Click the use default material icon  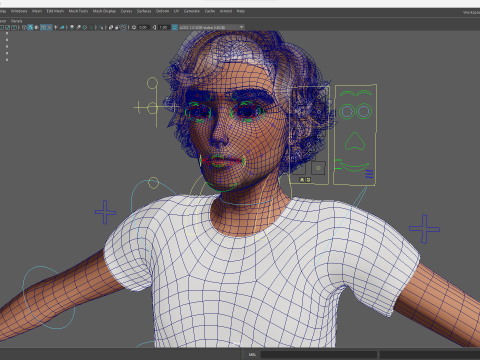coord(36,27)
